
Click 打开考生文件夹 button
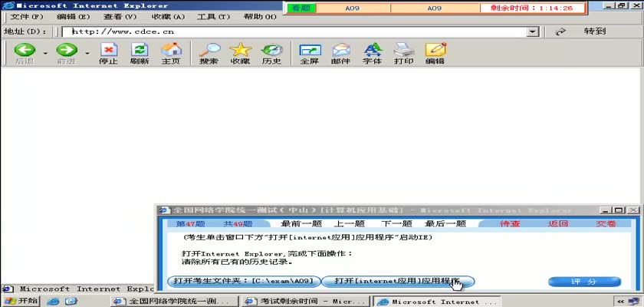coord(244,281)
